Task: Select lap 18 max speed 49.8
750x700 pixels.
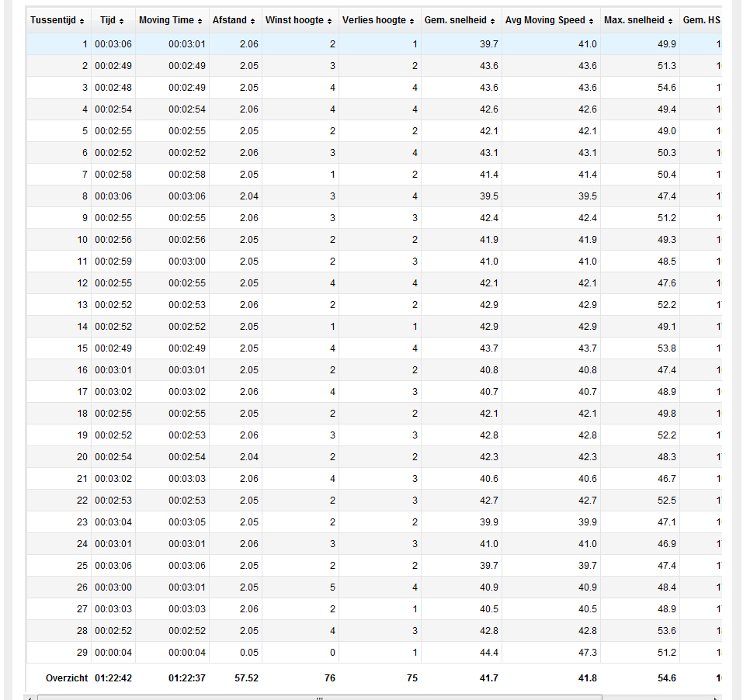Action: click(x=667, y=414)
